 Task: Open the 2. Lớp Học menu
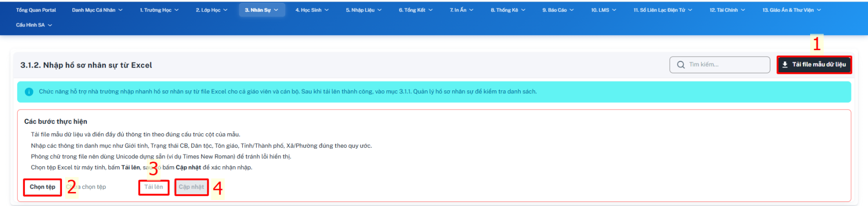point(211,10)
